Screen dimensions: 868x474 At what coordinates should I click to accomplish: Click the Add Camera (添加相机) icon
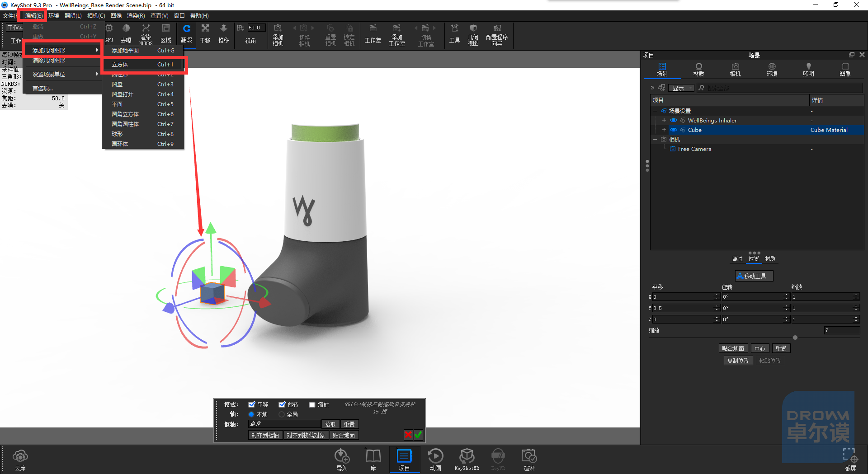278,35
